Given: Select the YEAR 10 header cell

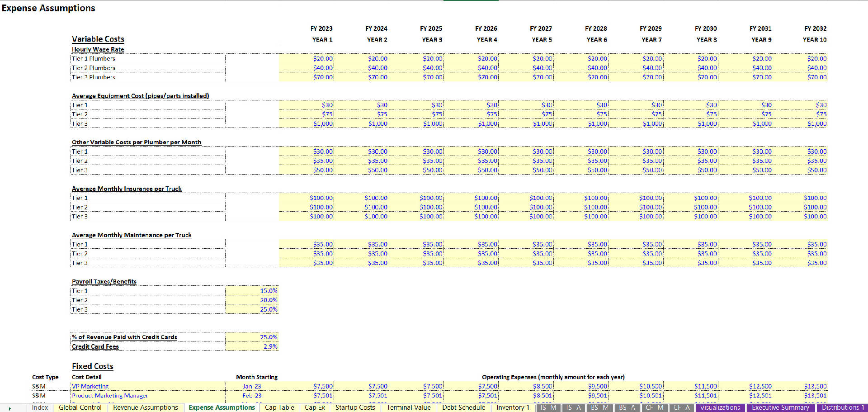Looking at the screenshot, I should [814, 39].
